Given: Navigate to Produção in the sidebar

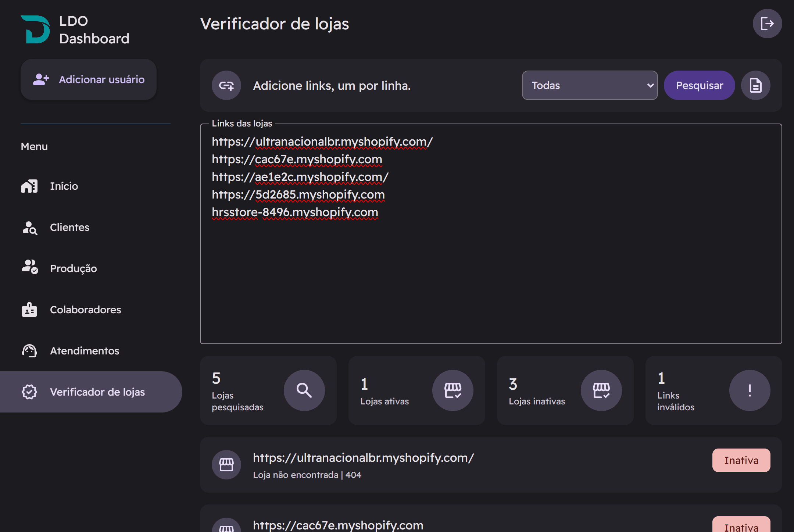Looking at the screenshot, I should [x=73, y=268].
